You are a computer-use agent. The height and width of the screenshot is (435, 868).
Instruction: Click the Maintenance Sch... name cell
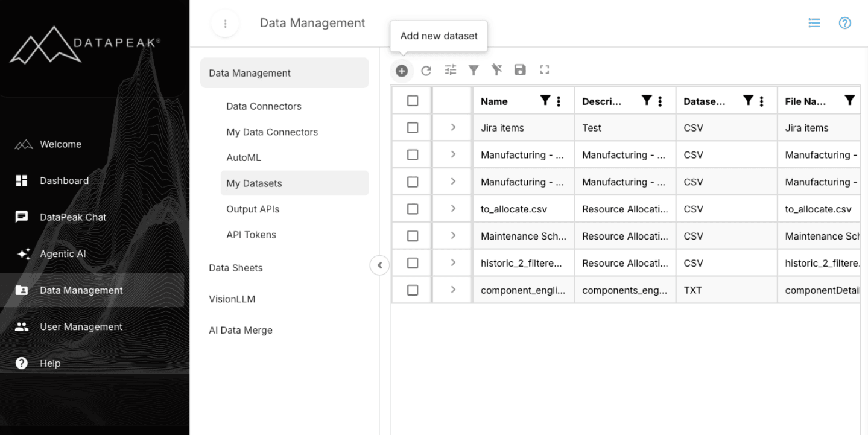[524, 236]
